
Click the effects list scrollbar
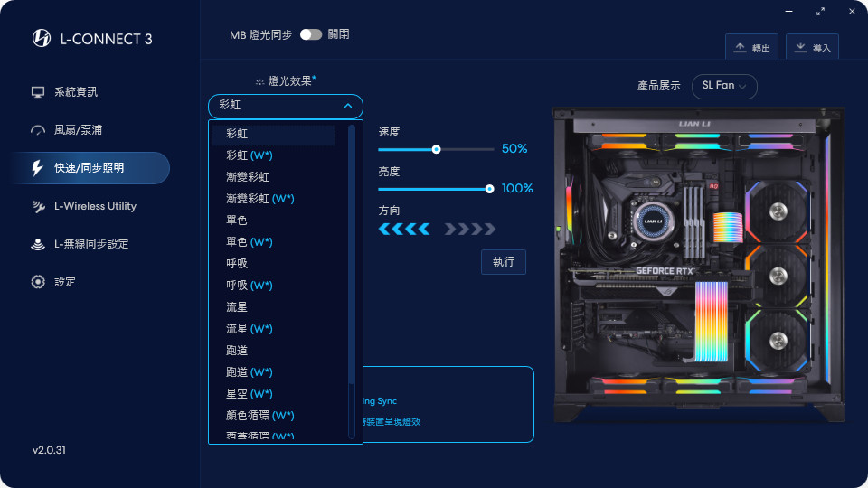(x=351, y=255)
